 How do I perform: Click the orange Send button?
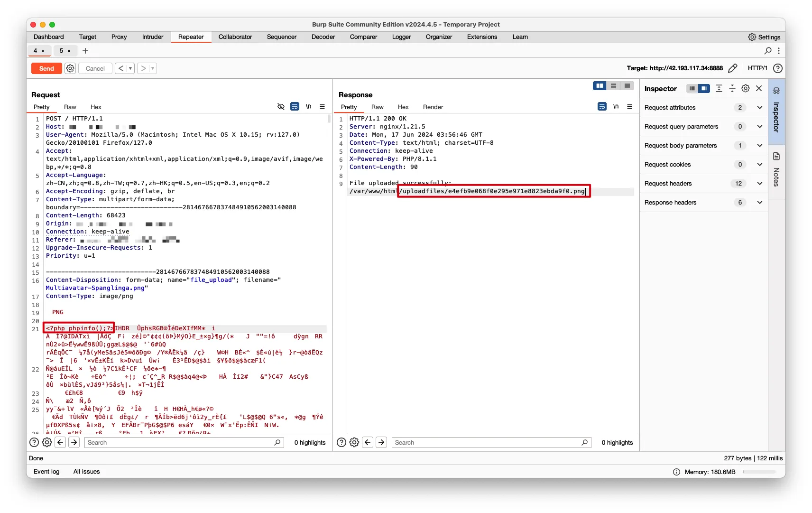point(46,68)
